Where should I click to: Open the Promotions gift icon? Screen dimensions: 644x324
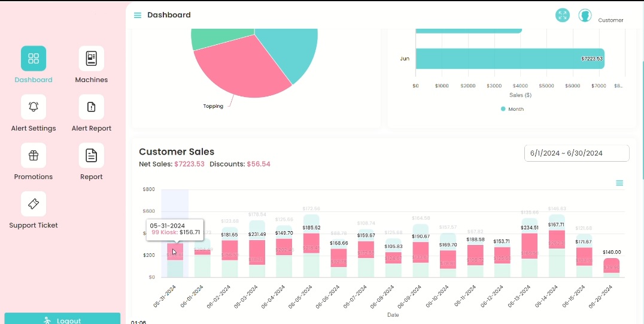34,156
